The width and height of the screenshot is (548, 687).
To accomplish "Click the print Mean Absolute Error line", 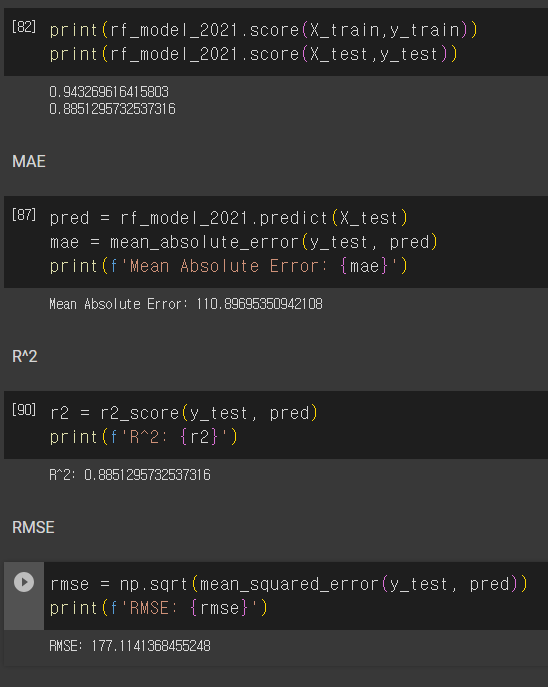I will (229, 266).
